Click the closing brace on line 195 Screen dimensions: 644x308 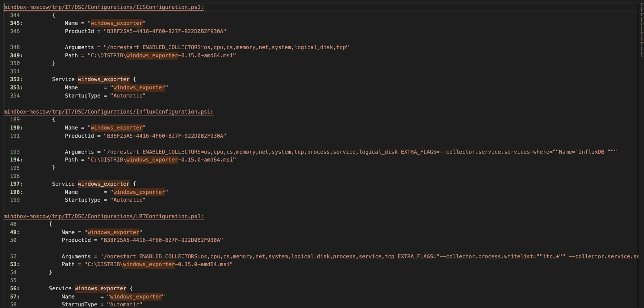pyautogui.click(x=53, y=168)
